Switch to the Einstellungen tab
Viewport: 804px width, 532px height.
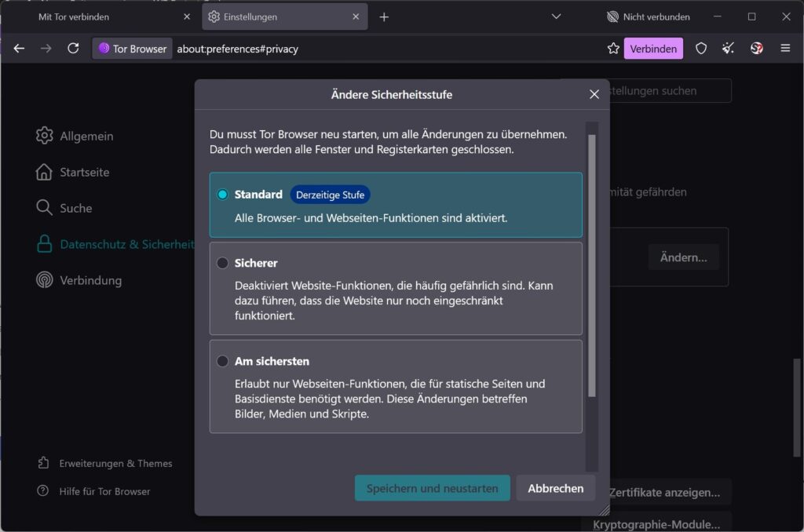point(284,17)
